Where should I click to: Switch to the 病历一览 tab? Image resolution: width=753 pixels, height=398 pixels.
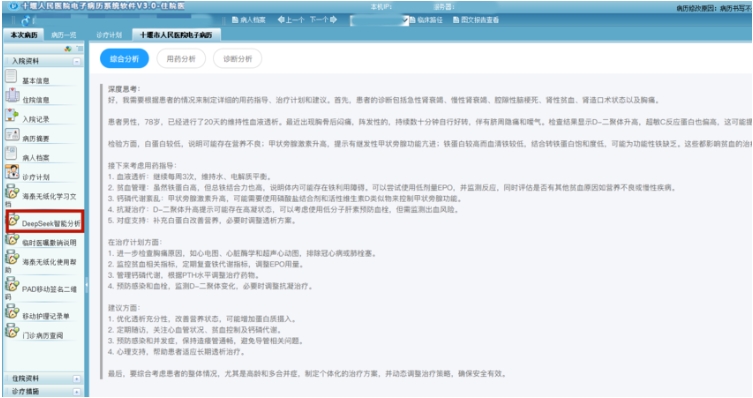[63, 35]
